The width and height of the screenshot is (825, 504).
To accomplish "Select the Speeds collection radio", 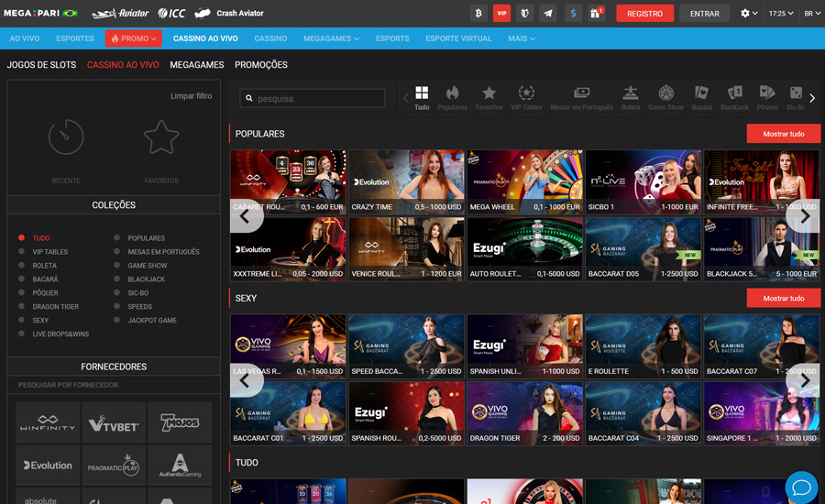I will pos(116,306).
